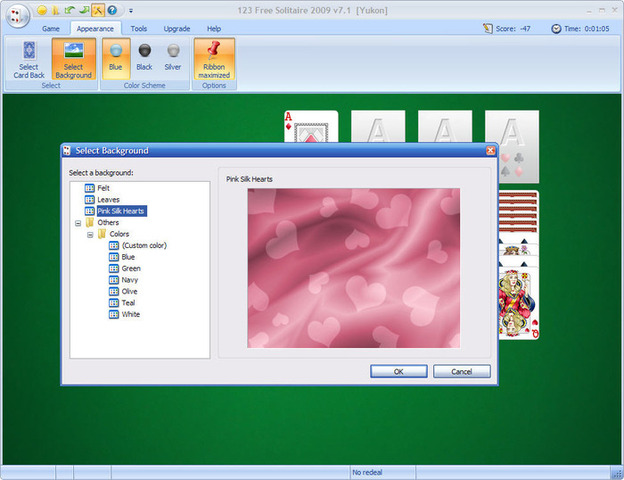The width and height of the screenshot is (624, 480).
Task: Choose the Silver color scheme
Action: [173, 59]
